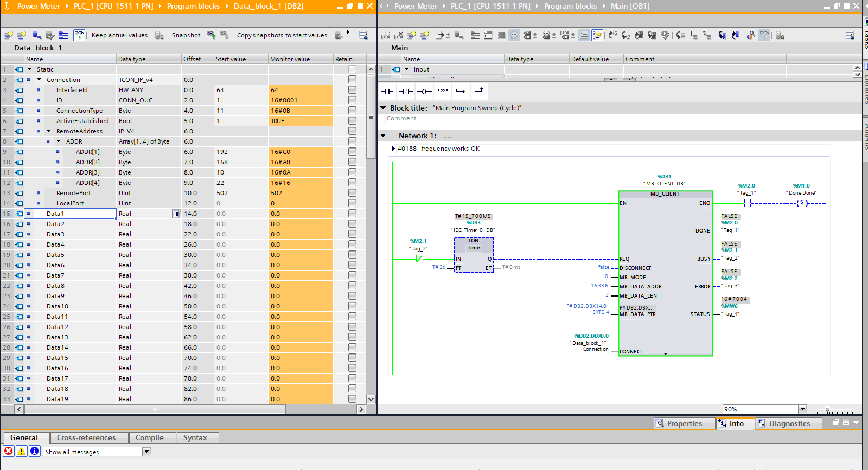Viewport: 868px width, 470px height.
Task: Click the Monitor all glasses icon in Data_block_1 toolbar
Action: coord(79,35)
